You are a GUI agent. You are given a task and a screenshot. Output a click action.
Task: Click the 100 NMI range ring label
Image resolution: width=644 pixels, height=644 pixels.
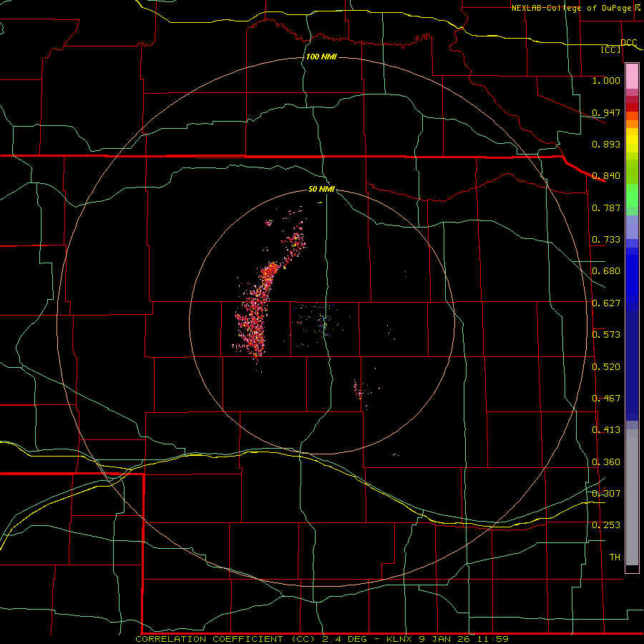point(321,57)
